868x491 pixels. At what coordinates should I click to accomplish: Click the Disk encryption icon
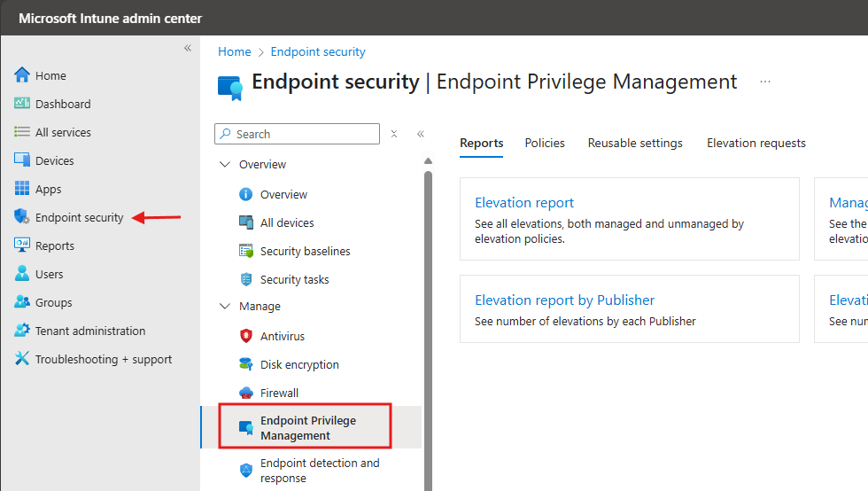pos(246,364)
